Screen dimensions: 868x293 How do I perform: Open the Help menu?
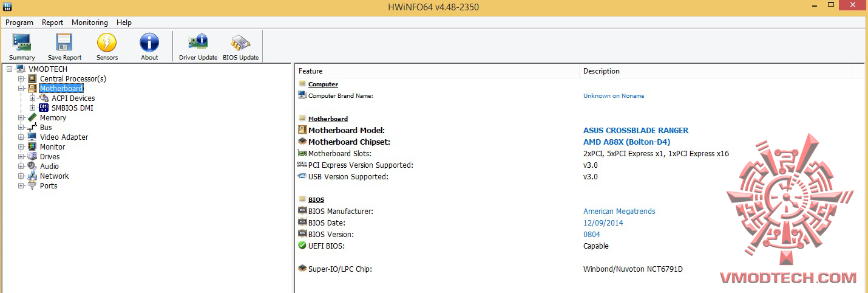(124, 22)
